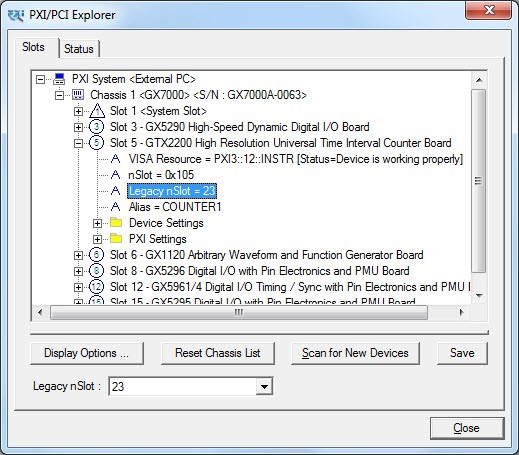This screenshot has width=519, height=455.
Task: Click the vertical scrollbar down arrow
Action: [x=479, y=295]
